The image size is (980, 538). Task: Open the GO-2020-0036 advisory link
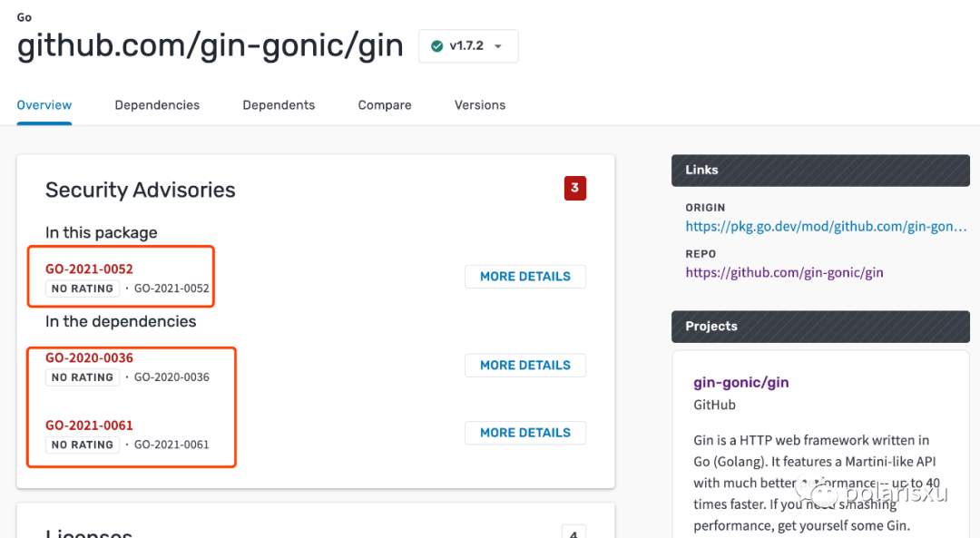[89, 357]
